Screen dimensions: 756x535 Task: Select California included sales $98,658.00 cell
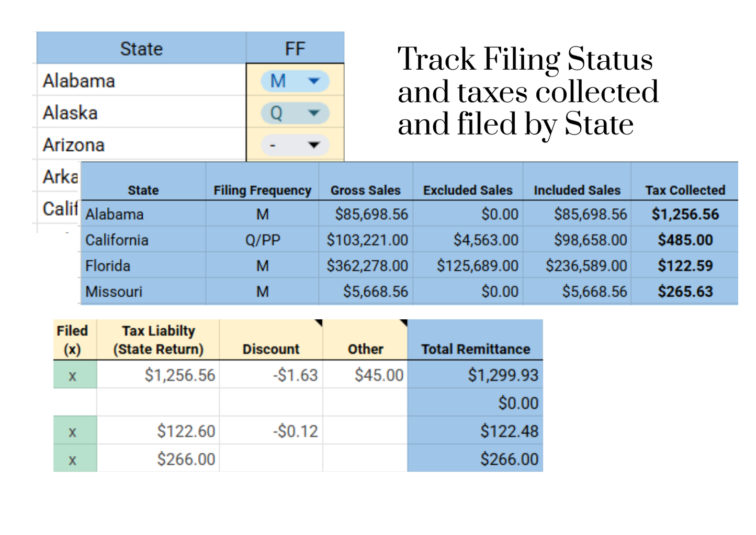577,240
